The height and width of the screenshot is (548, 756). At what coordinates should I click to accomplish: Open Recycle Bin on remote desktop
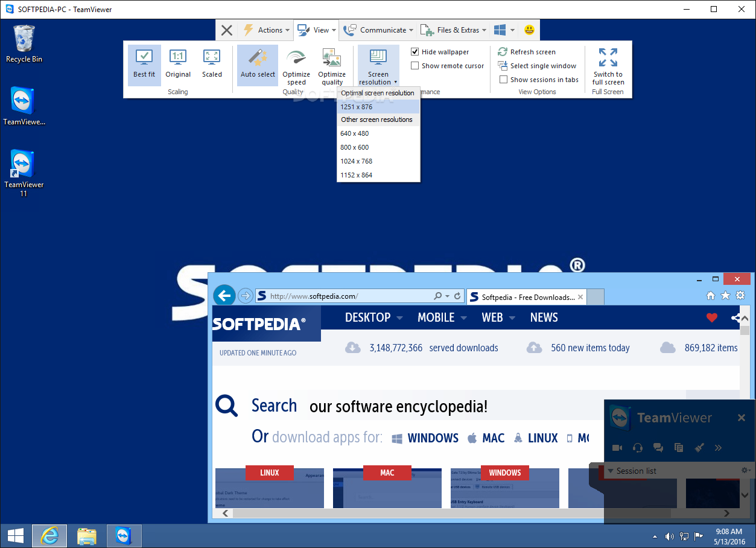pyautogui.click(x=24, y=44)
